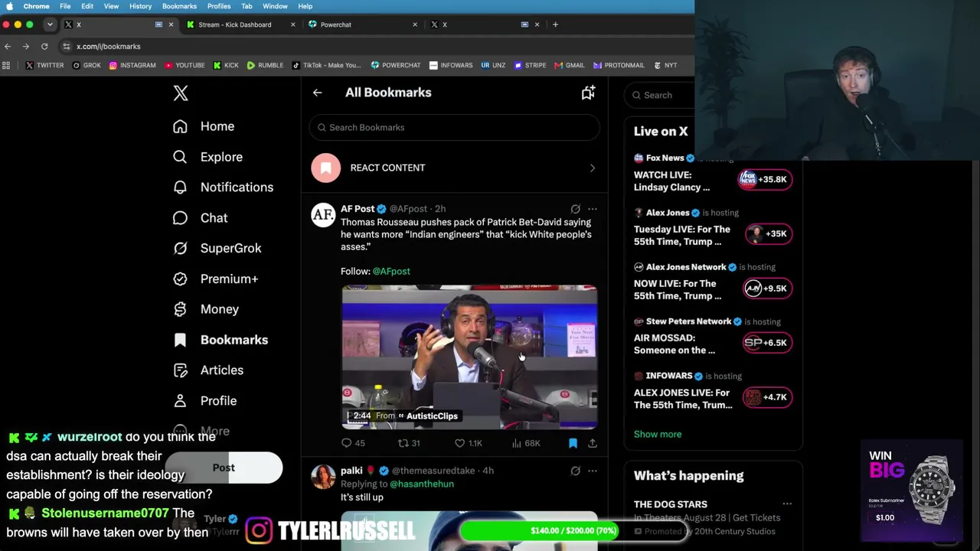This screenshot has height=551, width=980.
Task: Open AF Post's profile avatar
Action: [x=323, y=215]
